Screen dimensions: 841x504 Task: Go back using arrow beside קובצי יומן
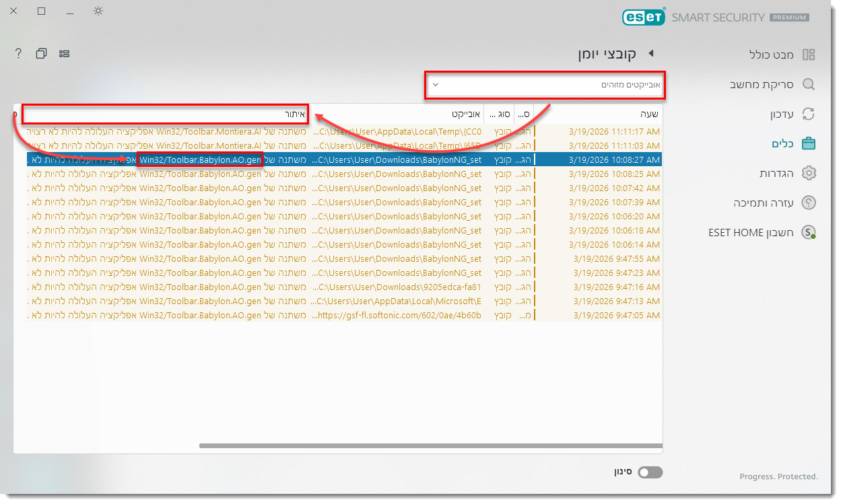click(651, 53)
